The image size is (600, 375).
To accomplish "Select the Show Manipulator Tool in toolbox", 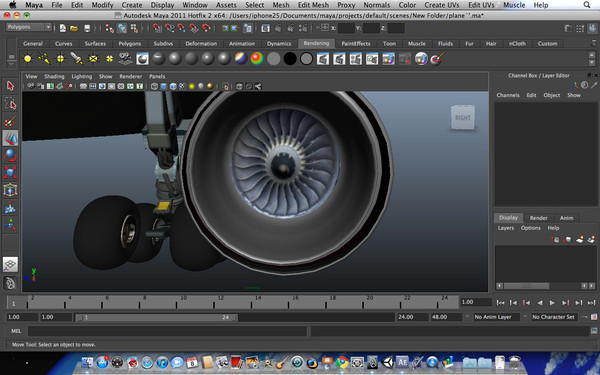I will point(10,225).
